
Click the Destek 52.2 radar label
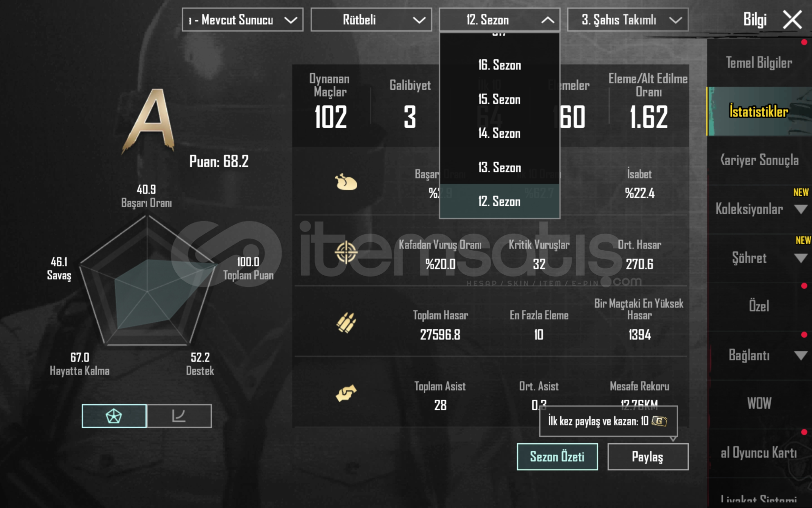200,364
